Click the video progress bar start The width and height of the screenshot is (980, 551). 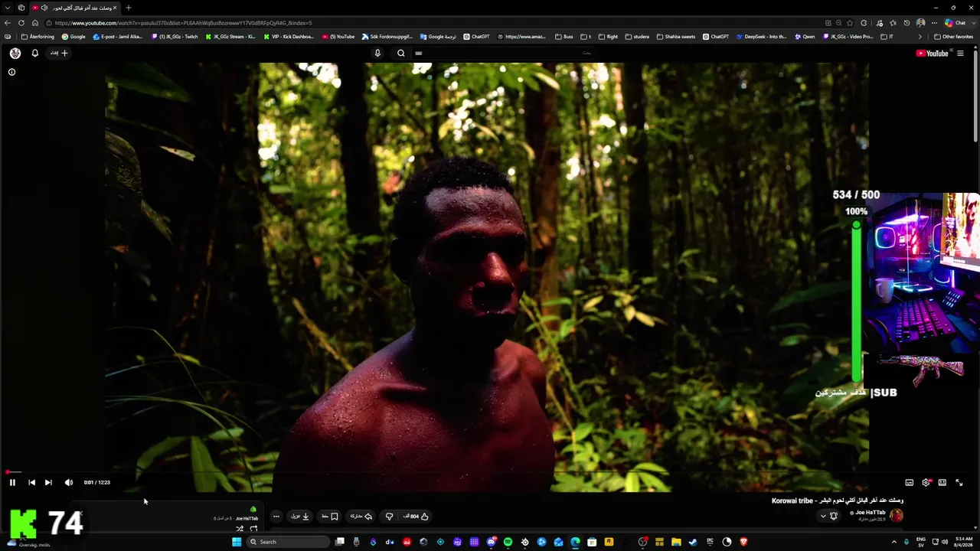tap(8, 472)
